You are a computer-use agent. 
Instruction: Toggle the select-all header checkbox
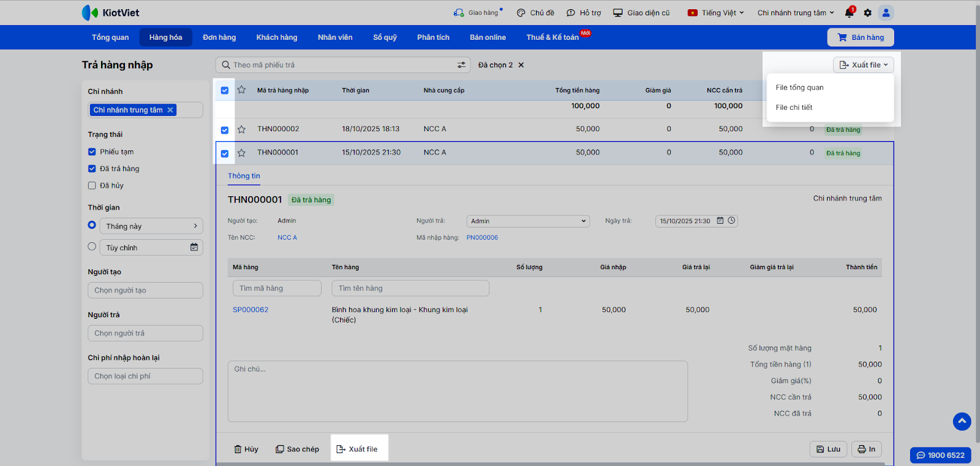[x=225, y=90]
